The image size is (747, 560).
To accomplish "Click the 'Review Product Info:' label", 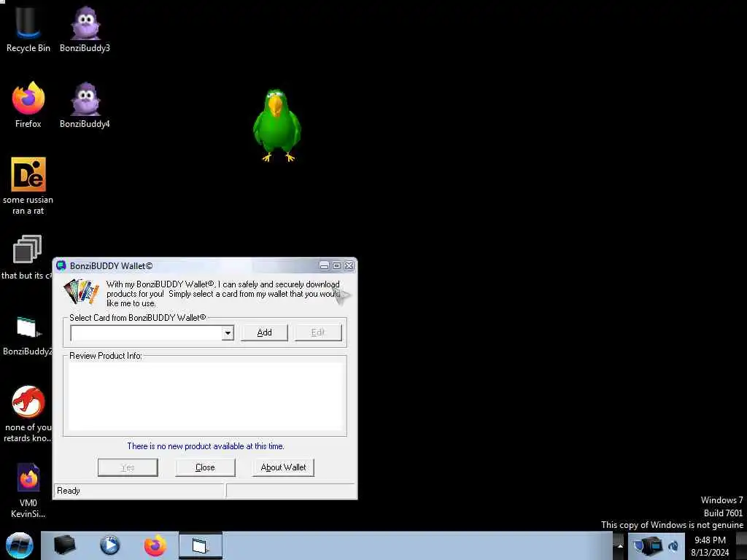I will [x=106, y=356].
